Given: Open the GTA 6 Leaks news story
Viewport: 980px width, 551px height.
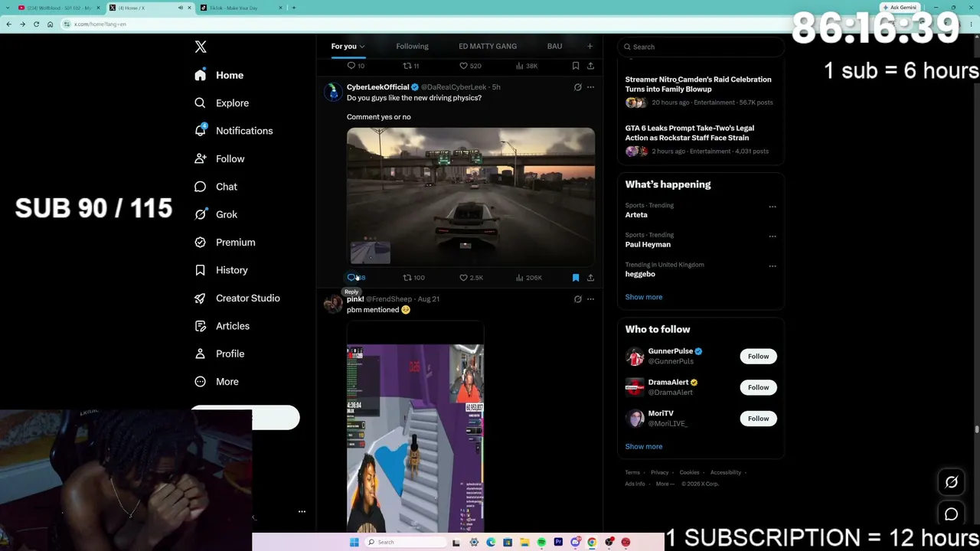Looking at the screenshot, I should (700, 139).
